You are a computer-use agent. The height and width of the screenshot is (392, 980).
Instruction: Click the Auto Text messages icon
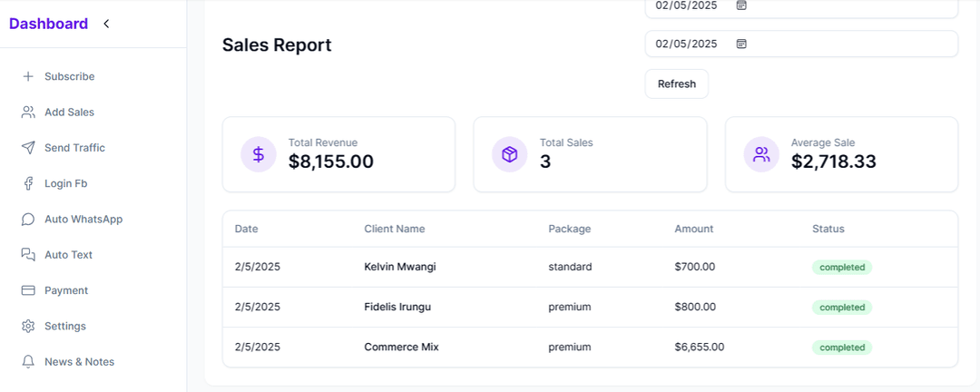pos(28,254)
